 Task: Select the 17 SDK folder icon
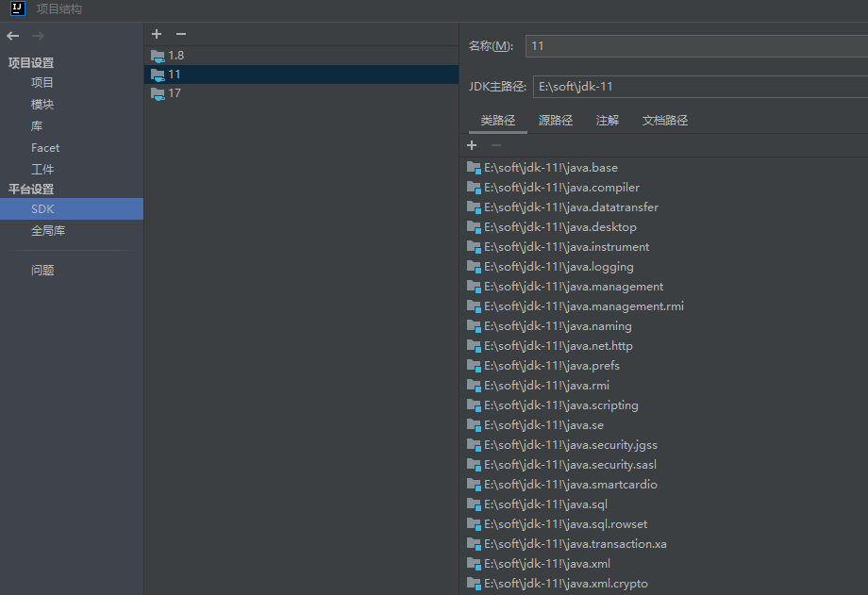click(158, 93)
